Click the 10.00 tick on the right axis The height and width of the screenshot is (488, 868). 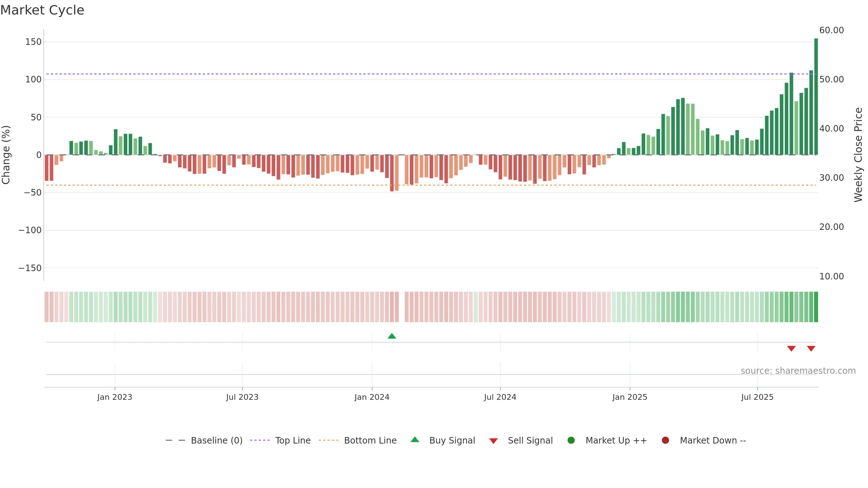831,277
